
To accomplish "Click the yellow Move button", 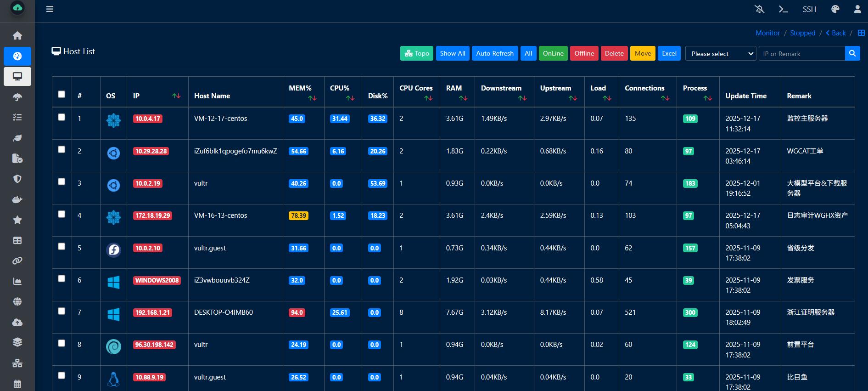I will click(x=643, y=53).
